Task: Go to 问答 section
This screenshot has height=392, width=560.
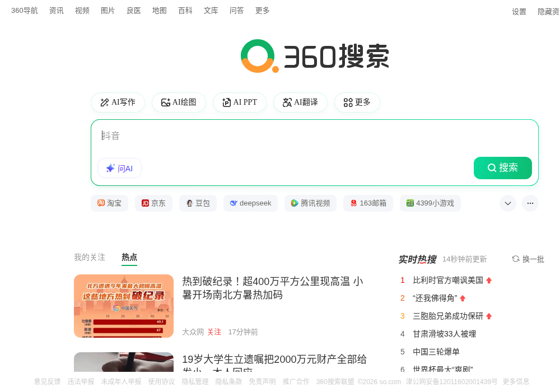Action: (x=236, y=11)
